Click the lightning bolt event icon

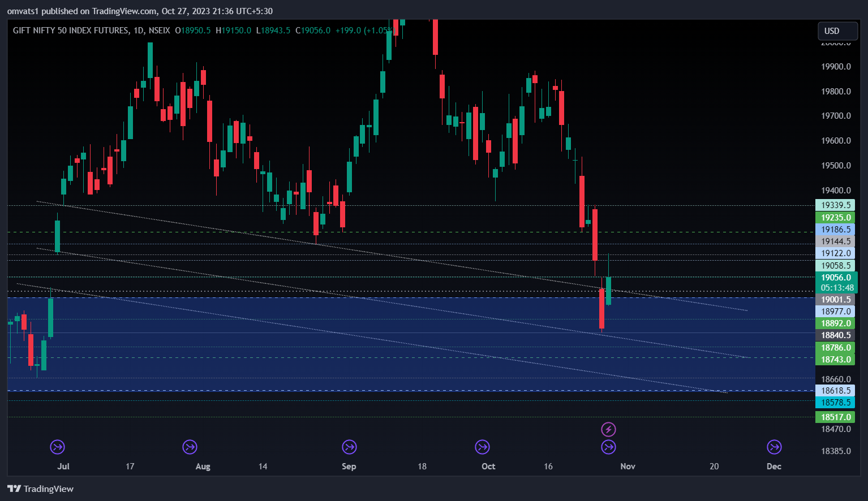pos(608,429)
